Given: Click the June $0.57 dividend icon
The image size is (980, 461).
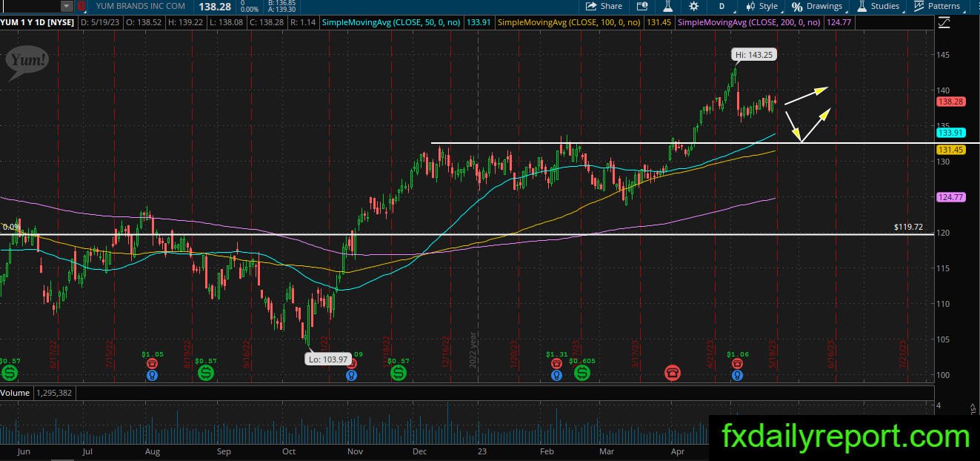Looking at the screenshot, I should click(x=9, y=374).
